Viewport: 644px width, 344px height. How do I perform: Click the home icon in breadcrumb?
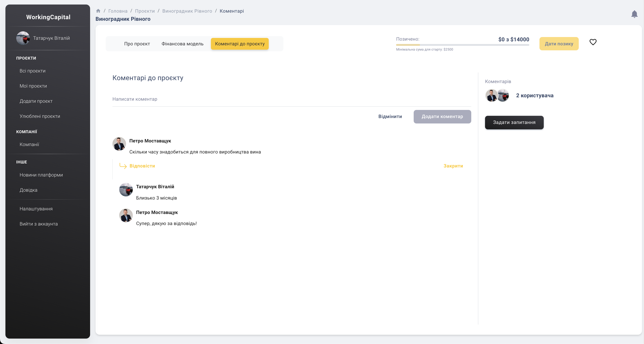click(98, 11)
